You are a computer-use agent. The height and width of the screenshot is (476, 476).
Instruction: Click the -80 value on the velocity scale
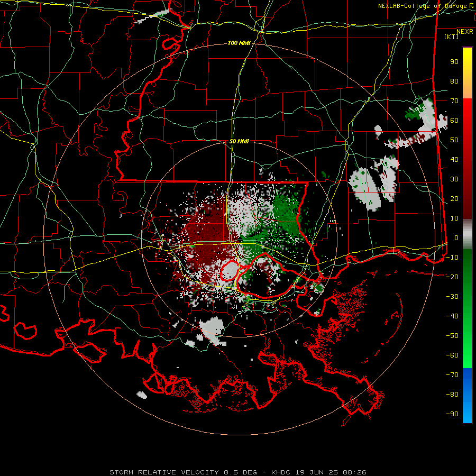(452, 395)
